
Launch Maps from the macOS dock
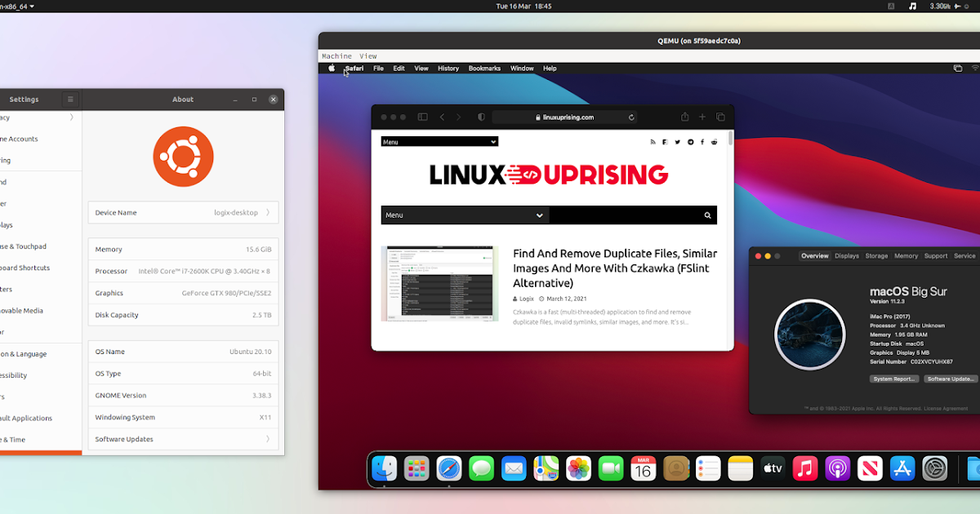(546, 468)
